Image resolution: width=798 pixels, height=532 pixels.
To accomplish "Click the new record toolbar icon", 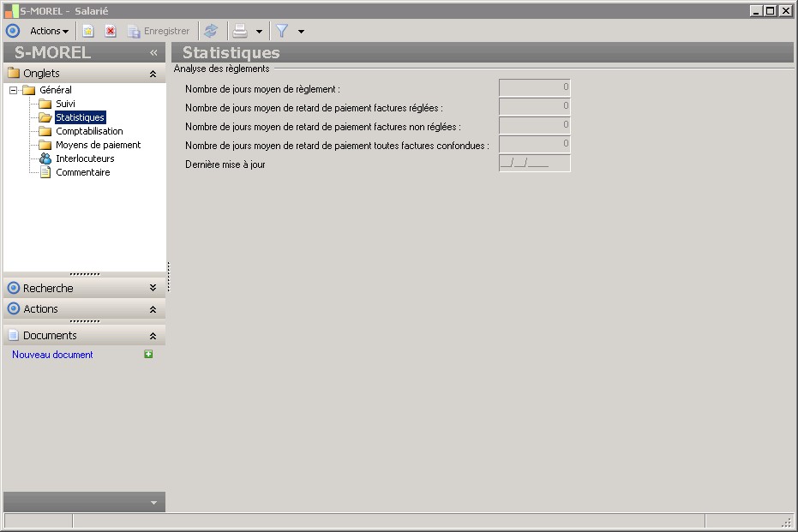I will pyautogui.click(x=88, y=31).
